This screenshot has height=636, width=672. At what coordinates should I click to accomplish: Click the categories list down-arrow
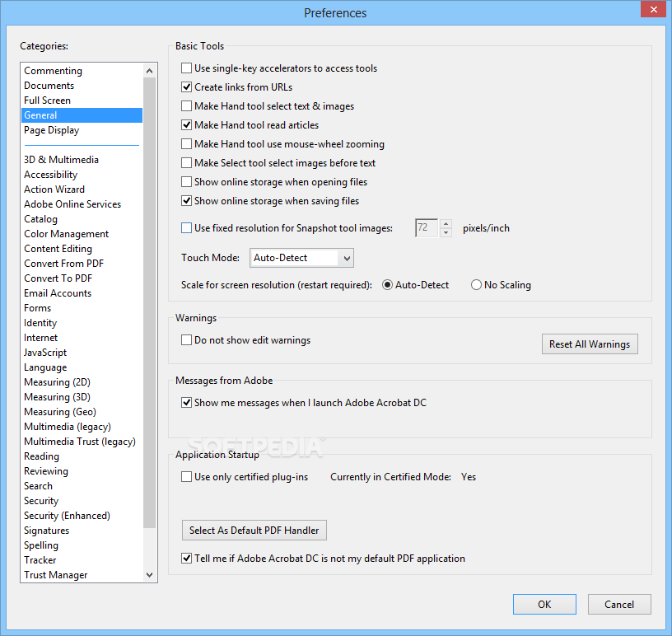click(150, 575)
